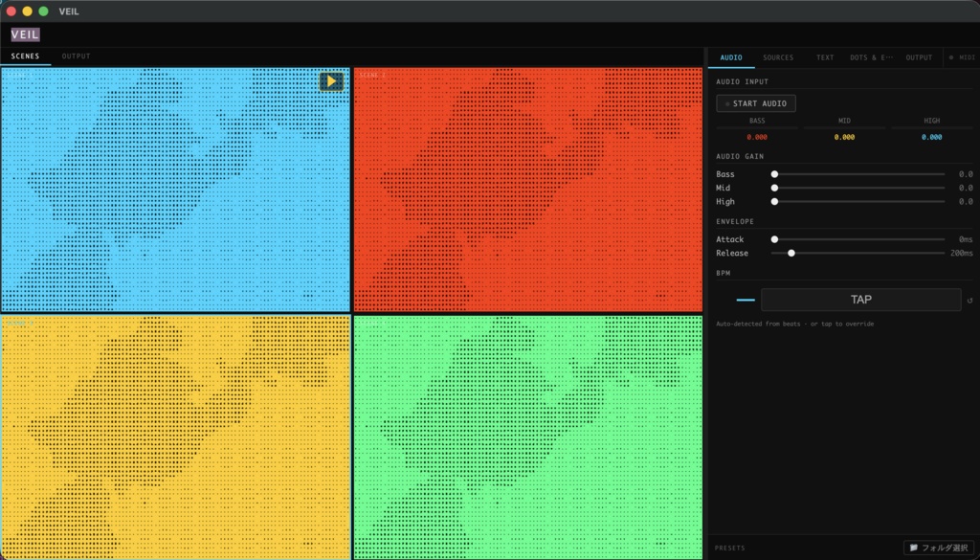980x560 pixels.
Task: Open the TEXT tab
Action: (x=824, y=57)
